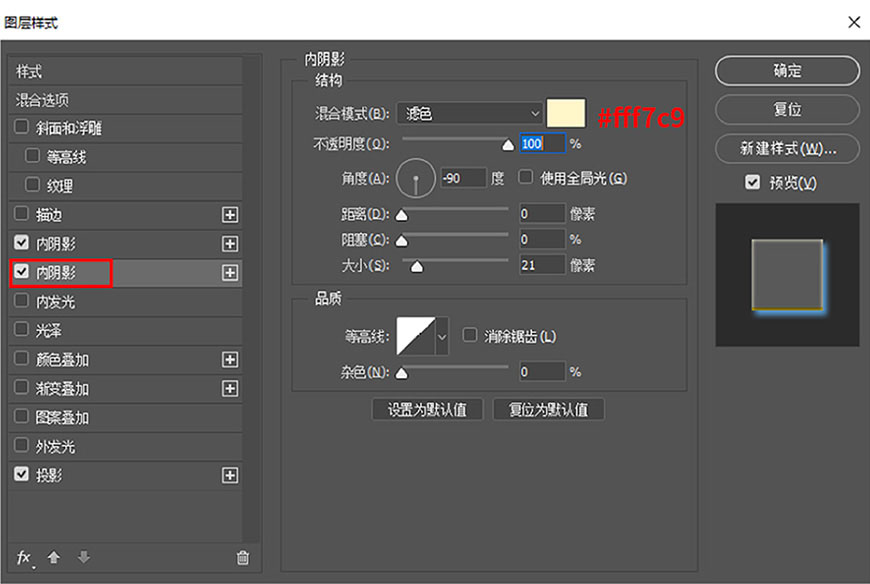870x584 pixels.
Task: Enable the 使用全局光 checkbox
Action: click(525, 176)
